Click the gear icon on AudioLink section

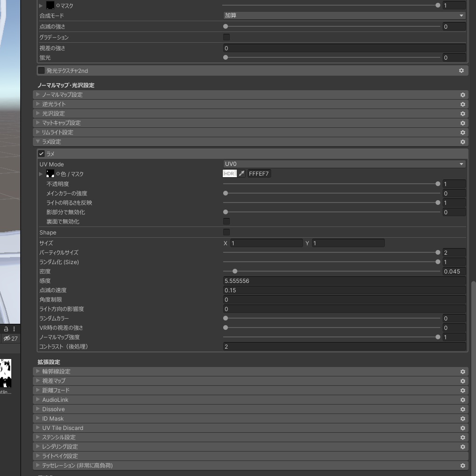(x=462, y=399)
